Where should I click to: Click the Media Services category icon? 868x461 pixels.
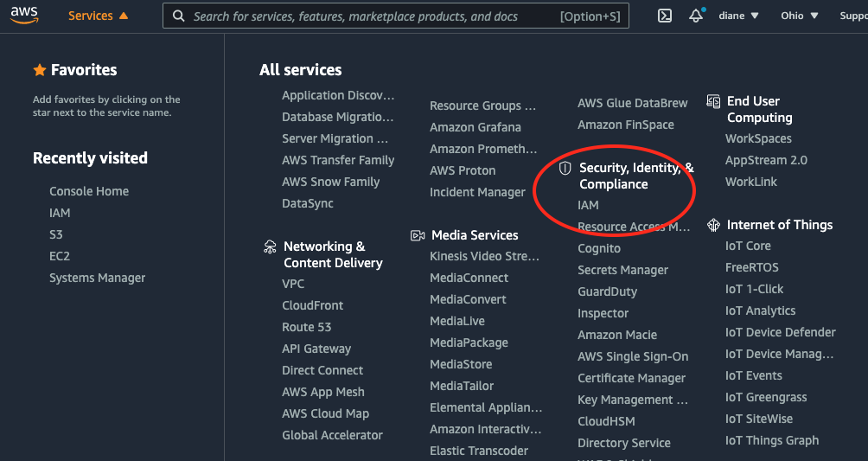point(418,235)
